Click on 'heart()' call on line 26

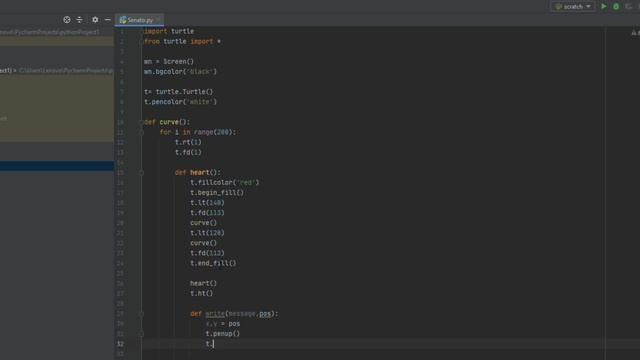pyautogui.click(x=204, y=283)
